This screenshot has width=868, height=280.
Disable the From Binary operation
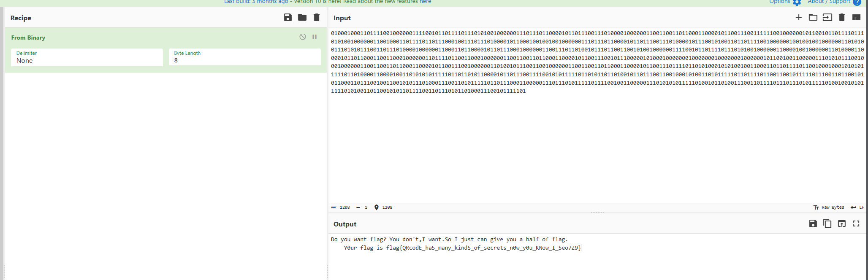[303, 37]
